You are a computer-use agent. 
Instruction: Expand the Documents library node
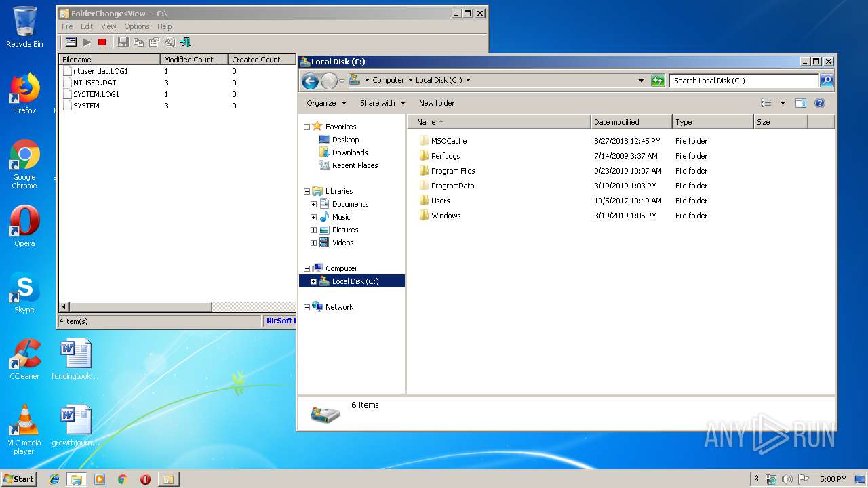pos(313,204)
